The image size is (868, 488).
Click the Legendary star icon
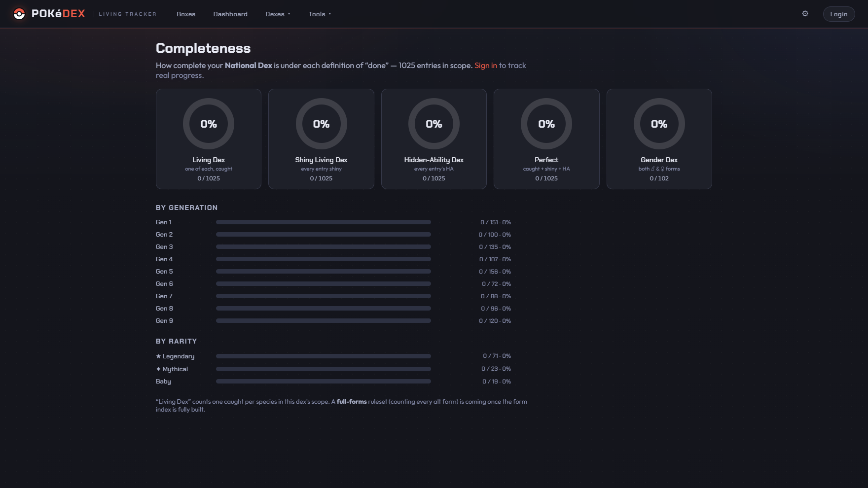tap(158, 356)
